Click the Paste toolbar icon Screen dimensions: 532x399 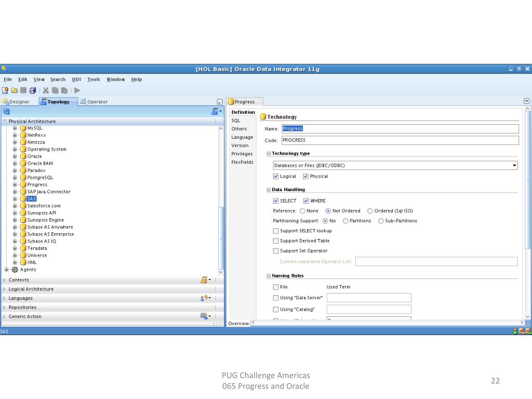coord(64,90)
